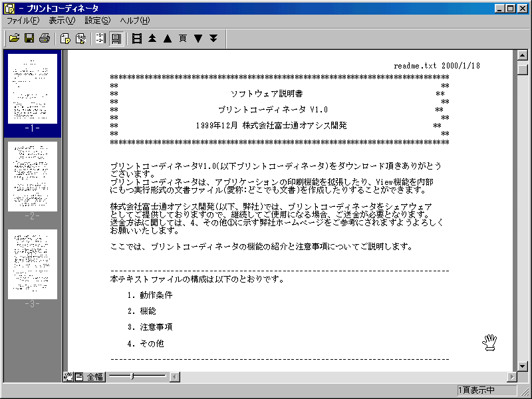Click 本テキストファイルの構成 sentence
The height and width of the screenshot is (399, 532).
pos(197,279)
